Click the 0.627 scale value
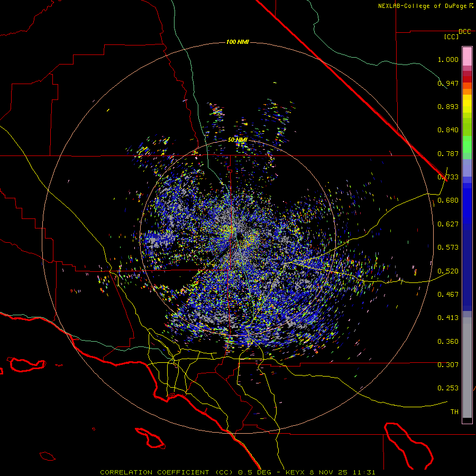The image size is (476, 476). coord(448,224)
